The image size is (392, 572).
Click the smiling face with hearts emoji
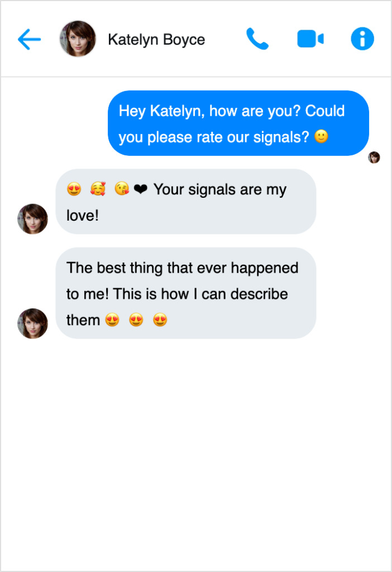[x=98, y=189]
